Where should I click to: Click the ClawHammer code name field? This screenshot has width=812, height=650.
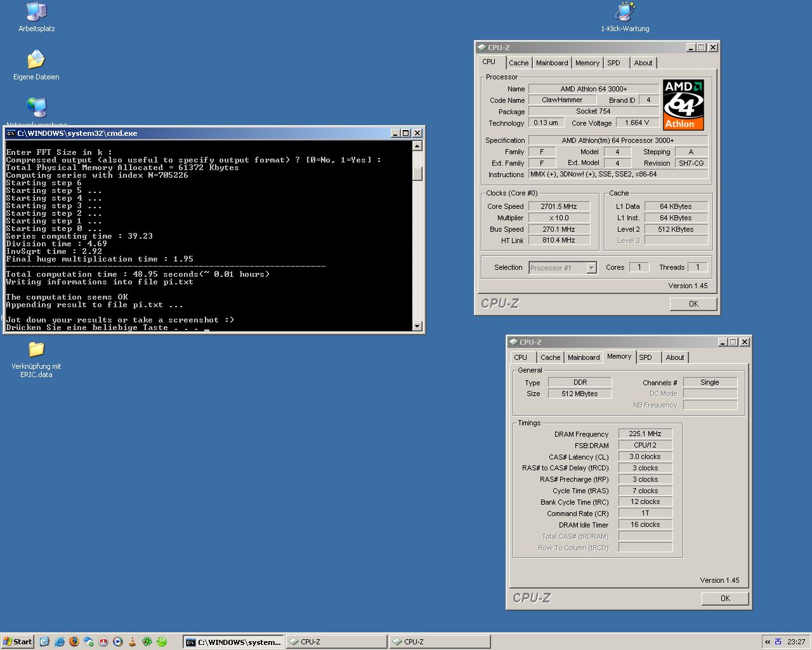562,100
